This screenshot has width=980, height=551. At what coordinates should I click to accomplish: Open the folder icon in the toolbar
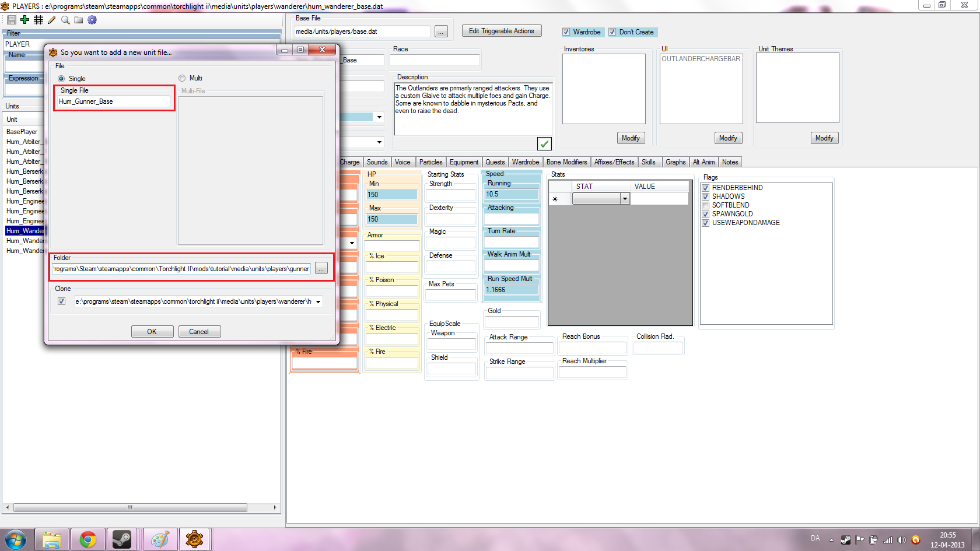[x=79, y=20]
